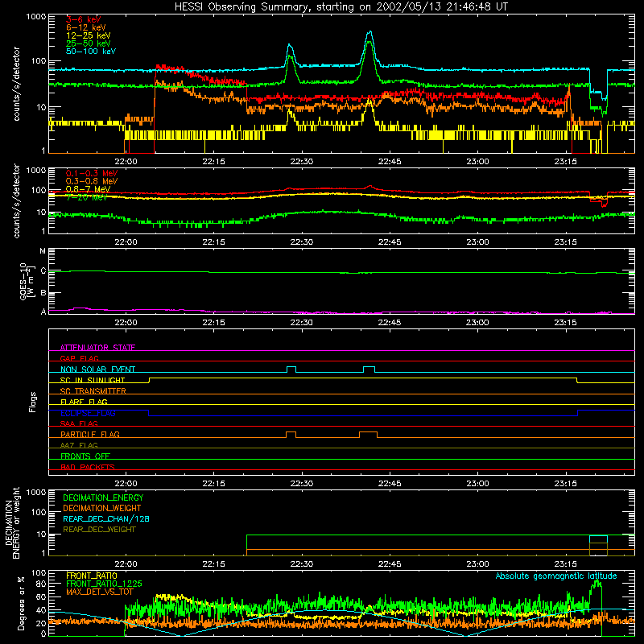The image size is (644, 644).
Task: Click the 22:30 tick label under top plot
Action: (x=301, y=162)
